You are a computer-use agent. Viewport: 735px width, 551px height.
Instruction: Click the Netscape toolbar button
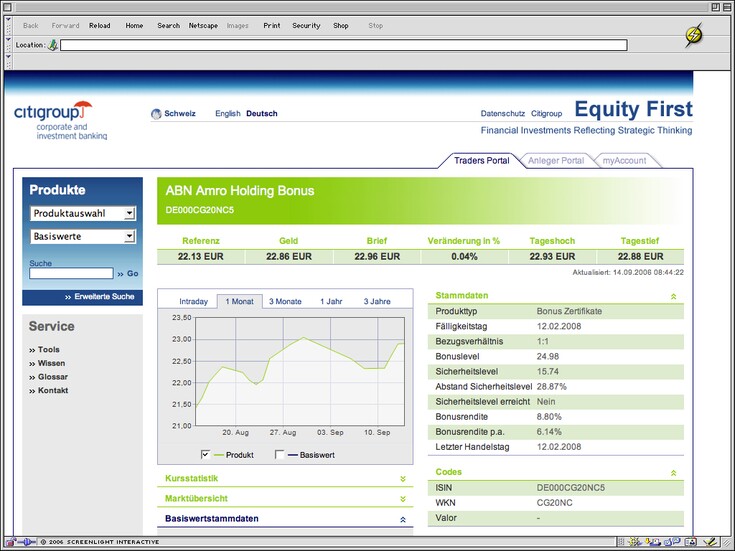[203, 26]
